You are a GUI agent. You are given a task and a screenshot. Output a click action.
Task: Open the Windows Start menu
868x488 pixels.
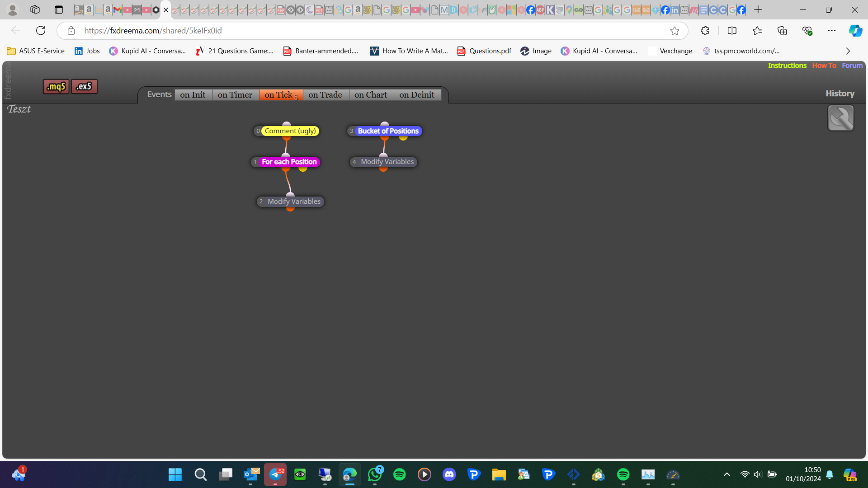[x=175, y=474]
